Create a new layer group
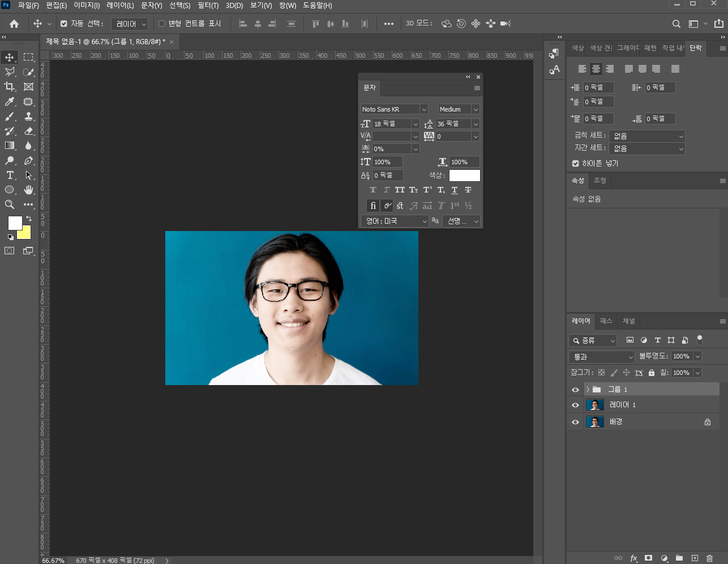 [x=679, y=558]
